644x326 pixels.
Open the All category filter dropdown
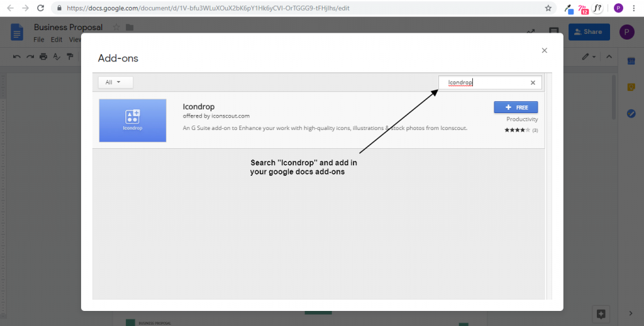click(x=116, y=82)
